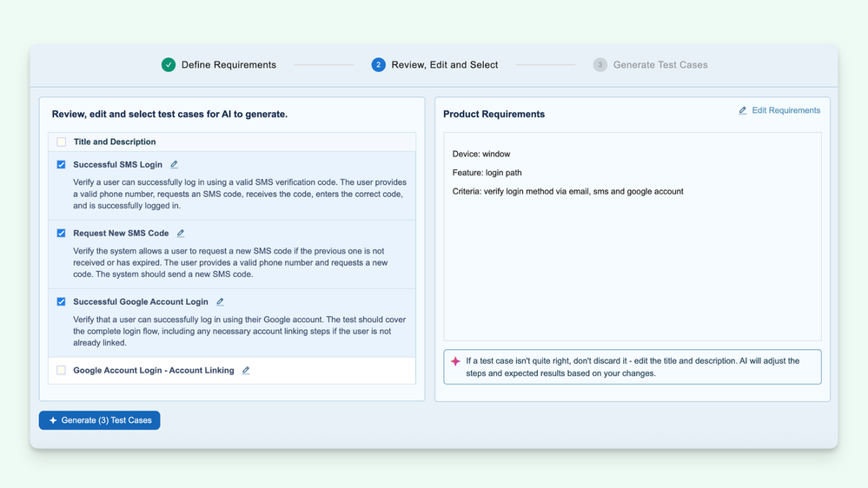Click Generate (3) Test Cases button

(x=100, y=420)
